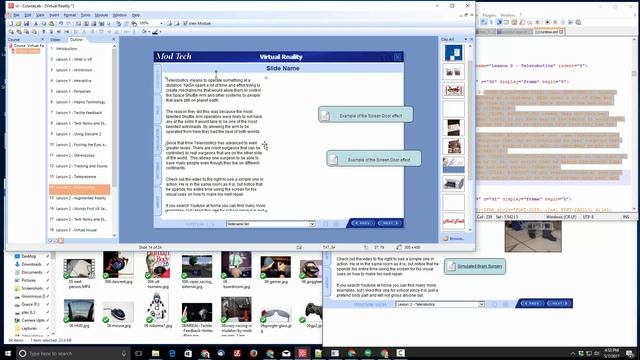Image resolution: width=640 pixels, height=360 pixels.
Task: Open the slide name dropdown on the slide
Action: click(312, 224)
